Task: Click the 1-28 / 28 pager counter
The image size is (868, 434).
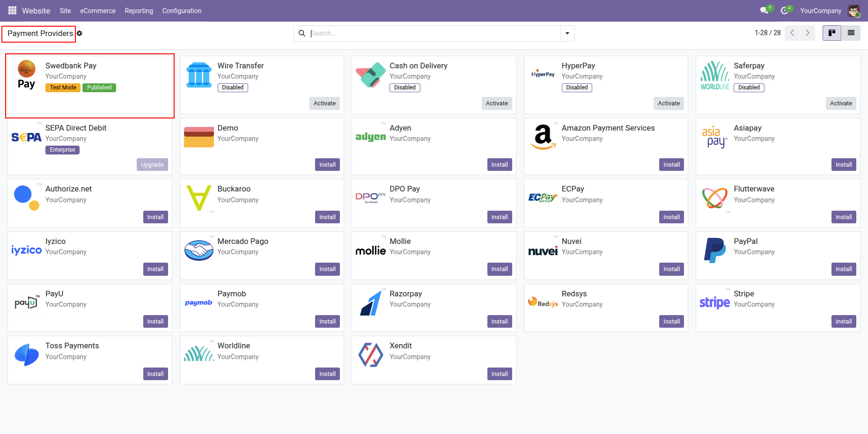Action: pyautogui.click(x=767, y=33)
